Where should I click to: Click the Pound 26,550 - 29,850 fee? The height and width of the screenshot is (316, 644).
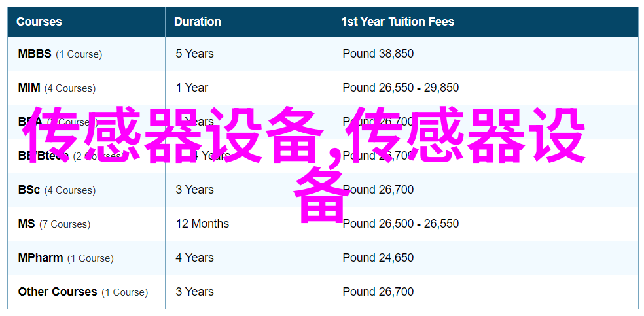pyautogui.click(x=401, y=88)
